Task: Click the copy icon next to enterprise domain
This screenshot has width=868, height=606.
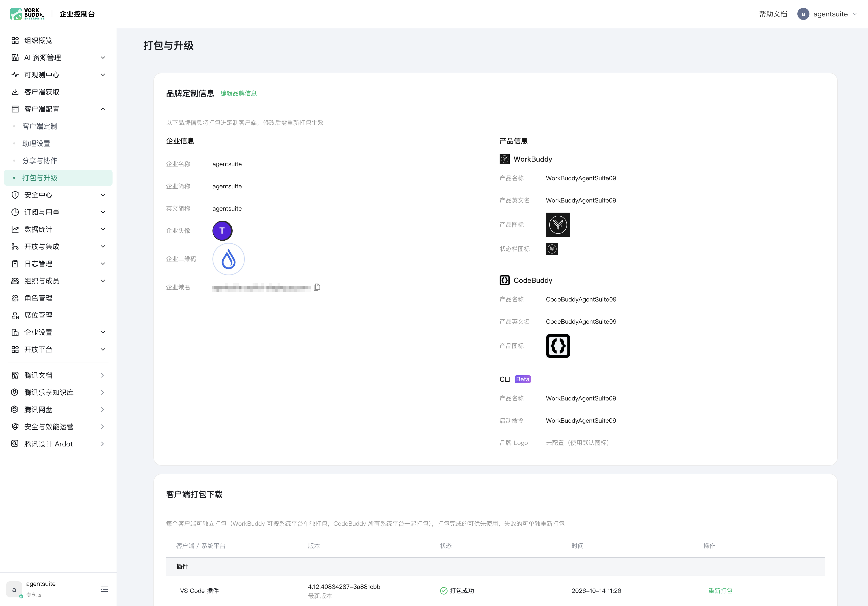Action: click(x=317, y=288)
